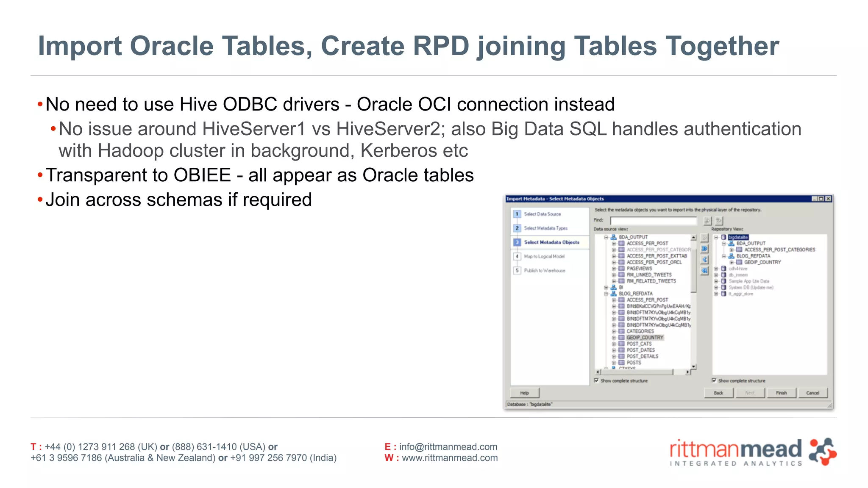Click the cdh4-hive database icon
The width and height of the screenshot is (868, 488).
click(724, 269)
